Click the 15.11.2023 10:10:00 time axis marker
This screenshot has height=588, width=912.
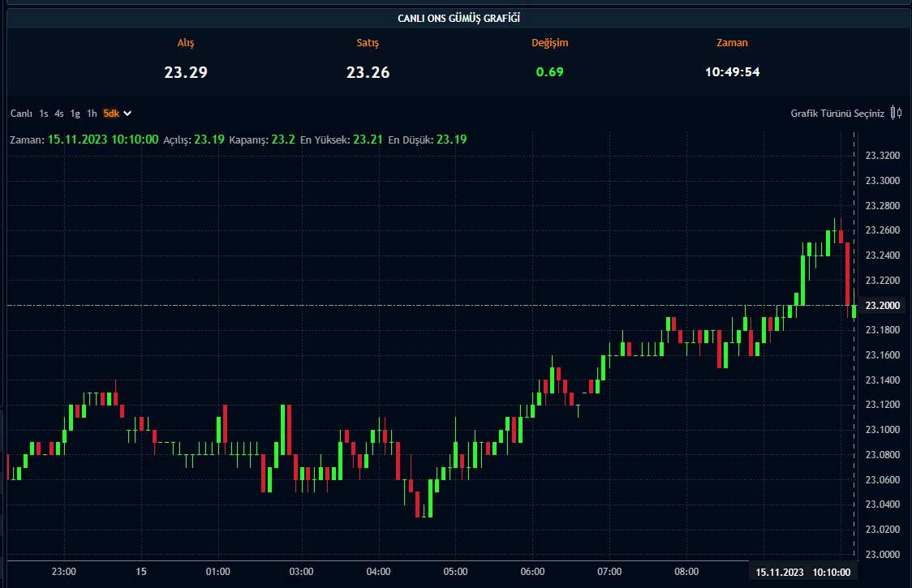(x=802, y=572)
